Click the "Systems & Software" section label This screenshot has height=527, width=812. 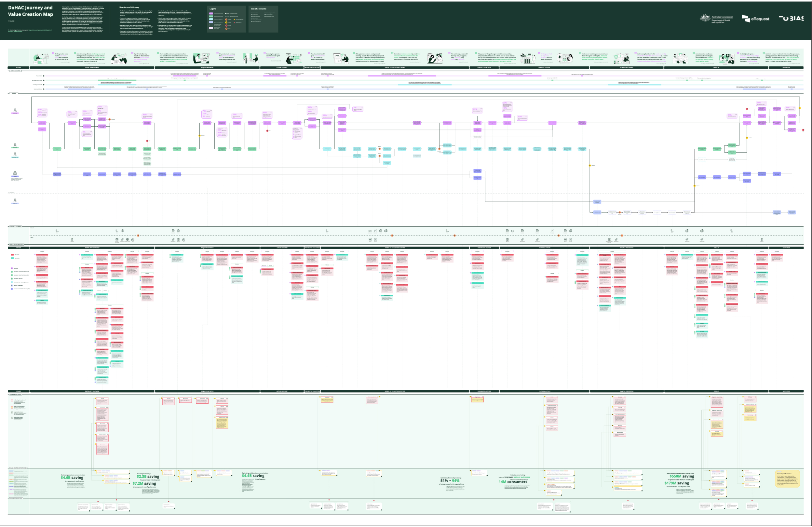click(x=15, y=226)
